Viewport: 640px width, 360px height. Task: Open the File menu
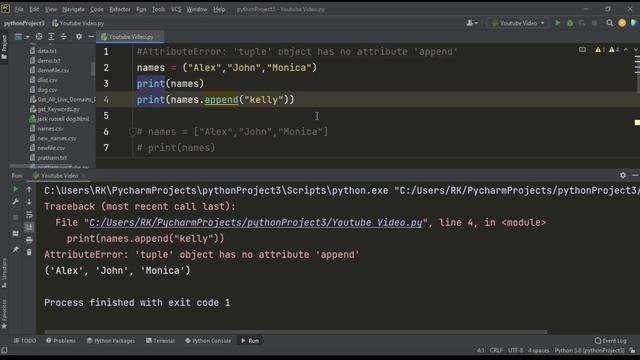(x=19, y=9)
